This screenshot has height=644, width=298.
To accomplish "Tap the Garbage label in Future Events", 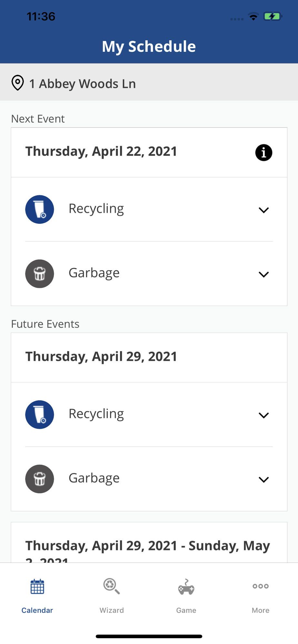I will click(x=94, y=478).
